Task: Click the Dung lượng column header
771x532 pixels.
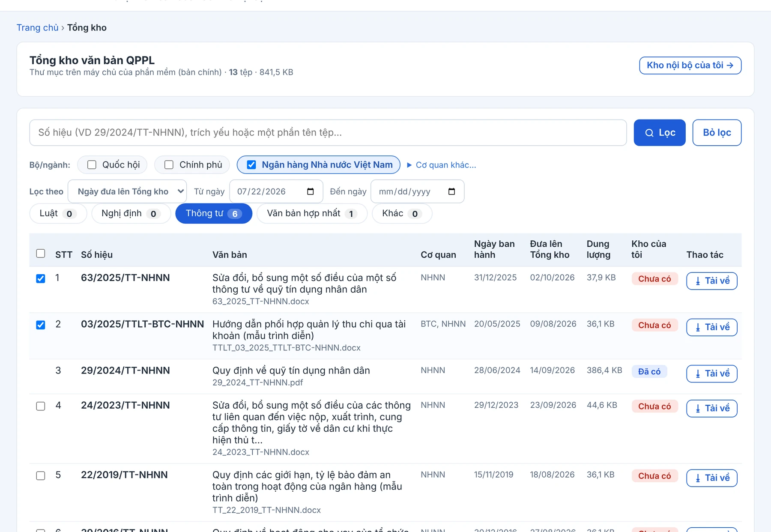Action: coord(598,249)
